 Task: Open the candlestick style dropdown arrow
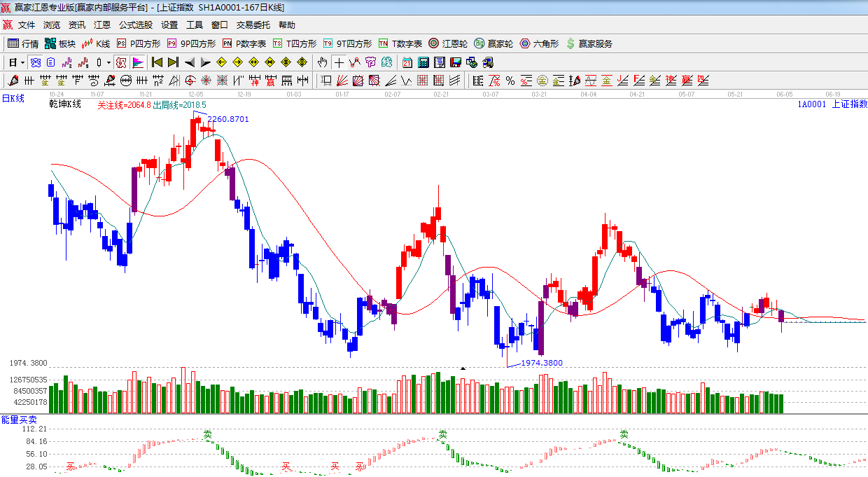109,62
